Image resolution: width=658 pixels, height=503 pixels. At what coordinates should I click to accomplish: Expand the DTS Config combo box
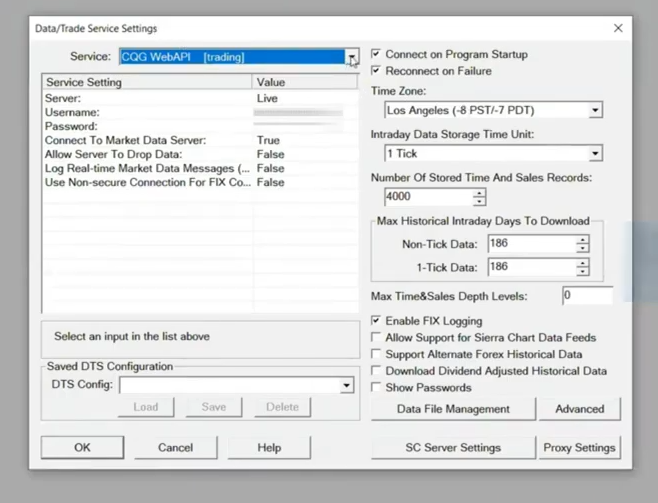click(x=346, y=385)
